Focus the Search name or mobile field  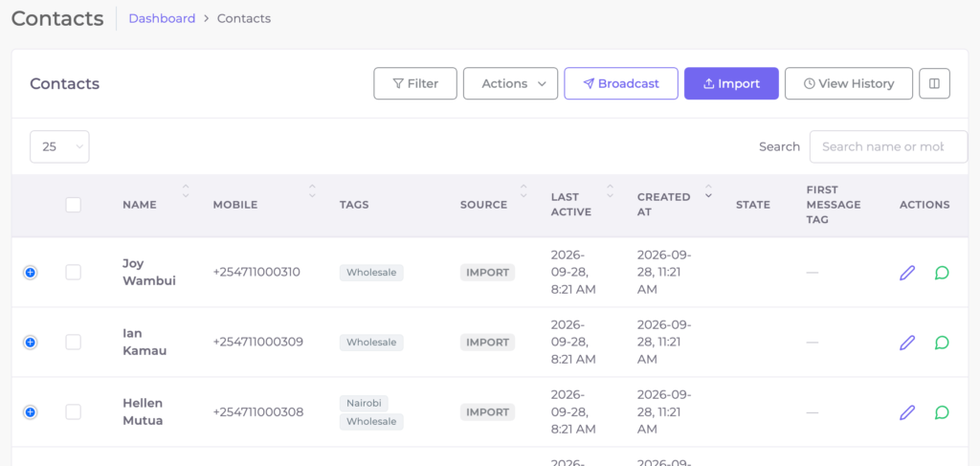888,146
